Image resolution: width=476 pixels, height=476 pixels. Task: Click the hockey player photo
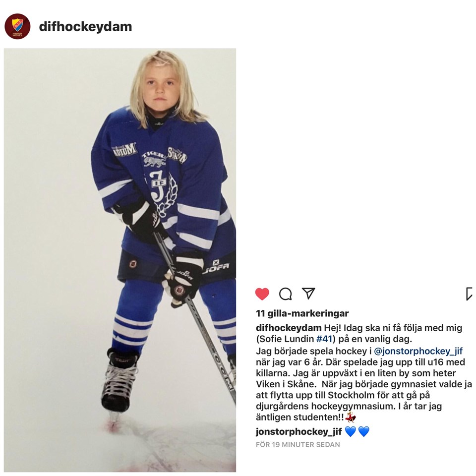pyautogui.click(x=120, y=260)
